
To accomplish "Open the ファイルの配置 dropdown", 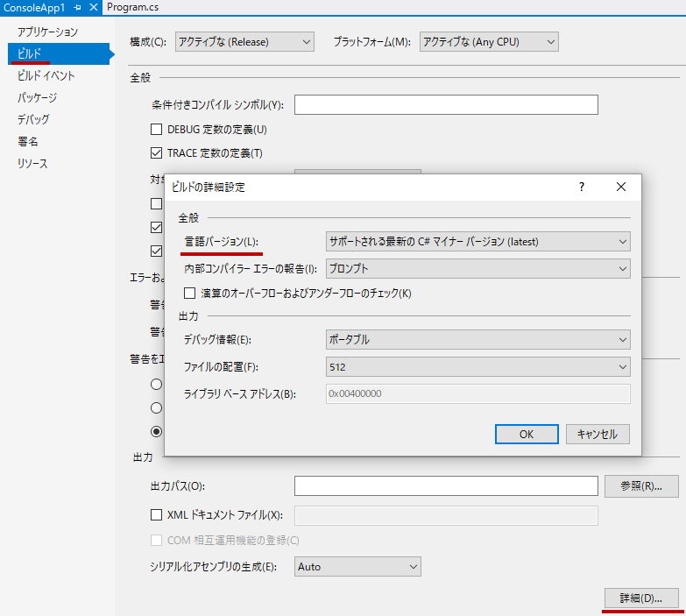I will 477,366.
